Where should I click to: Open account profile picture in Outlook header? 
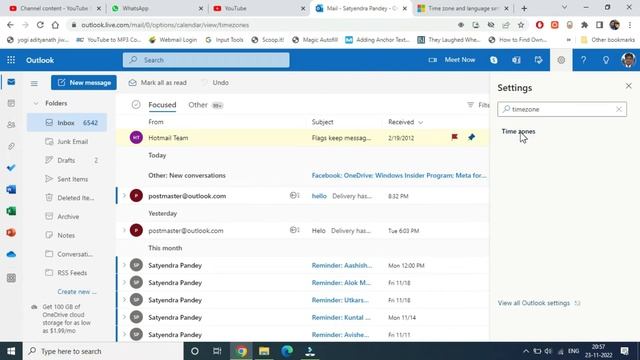point(628,60)
